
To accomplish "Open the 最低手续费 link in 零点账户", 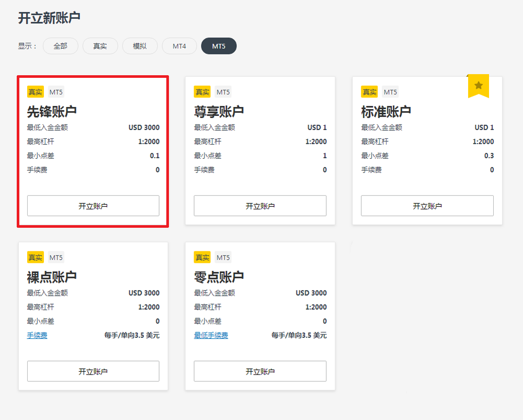I will point(211,335).
